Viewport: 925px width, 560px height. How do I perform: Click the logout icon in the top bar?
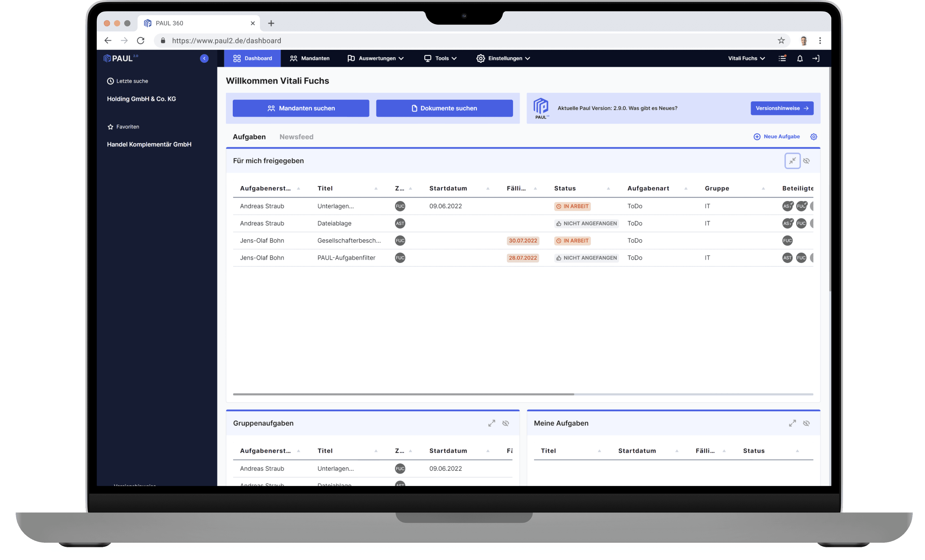tap(816, 58)
